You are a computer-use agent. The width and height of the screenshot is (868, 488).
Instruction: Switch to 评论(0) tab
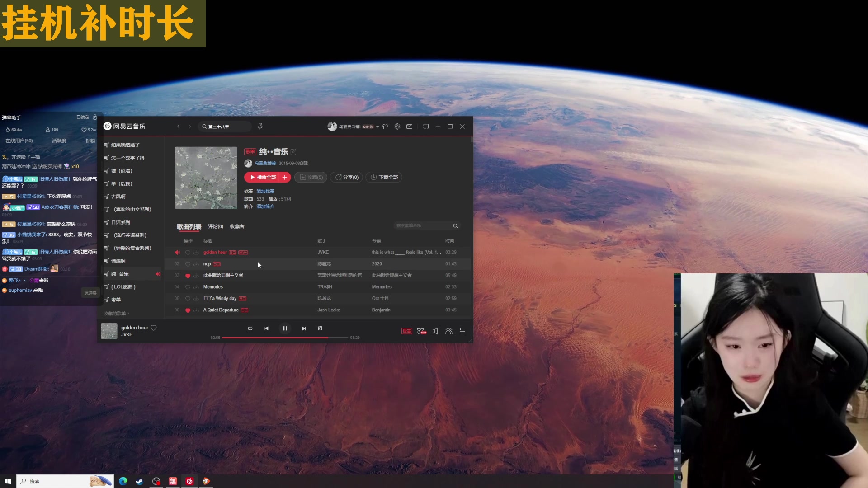pyautogui.click(x=216, y=226)
